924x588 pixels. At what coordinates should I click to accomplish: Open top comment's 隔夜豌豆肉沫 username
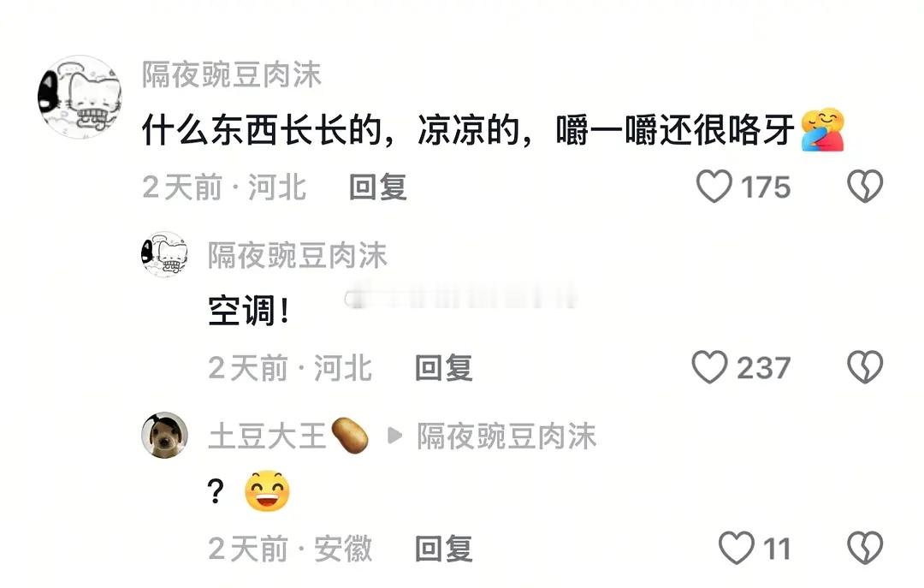click(x=232, y=75)
